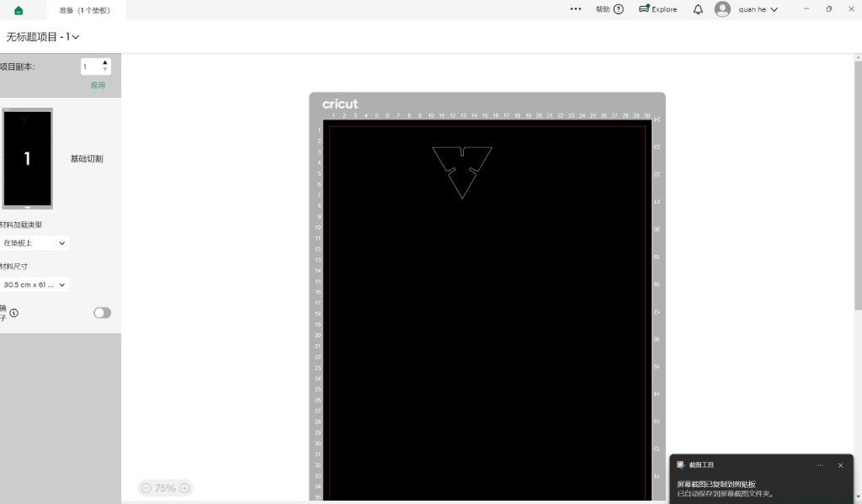This screenshot has width=862, height=504.
Task: Show mirror info icon
Action: [x=13, y=313]
